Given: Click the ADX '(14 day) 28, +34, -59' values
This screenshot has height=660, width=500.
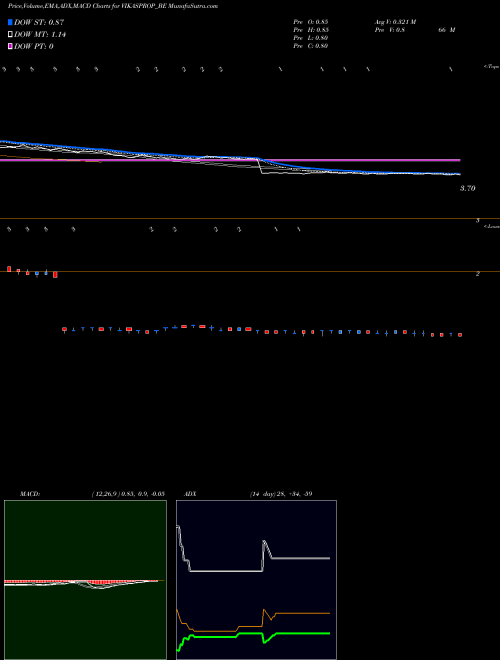Looking at the screenshot, I should click(x=281, y=494).
